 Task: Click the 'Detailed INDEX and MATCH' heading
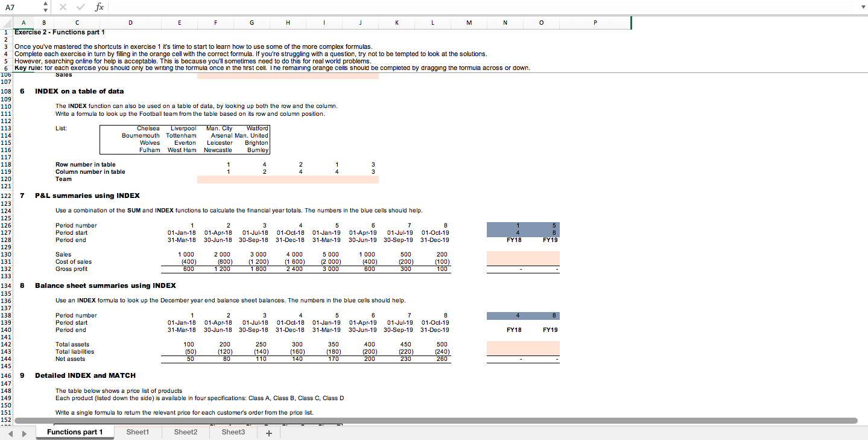[x=85, y=375]
